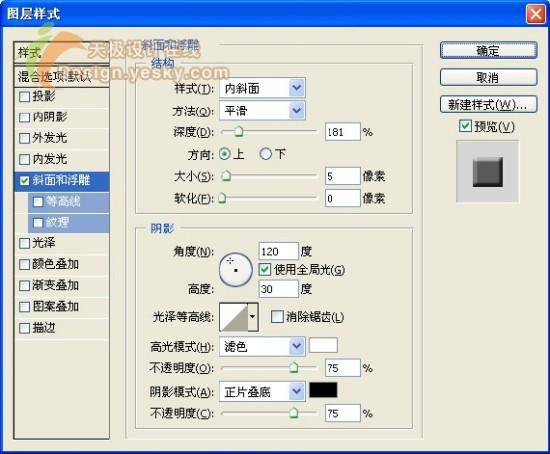Close the 图层样式 dialog
Image resolution: width=550 pixels, height=454 pixels.
coord(536,14)
